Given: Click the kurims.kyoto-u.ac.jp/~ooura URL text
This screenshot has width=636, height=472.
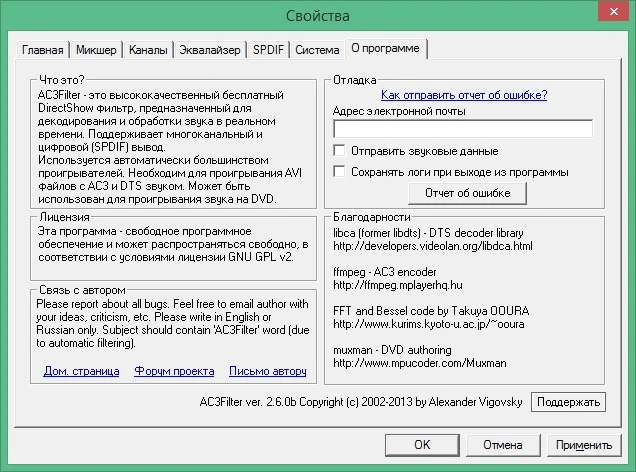Looking at the screenshot, I should 429,324.
